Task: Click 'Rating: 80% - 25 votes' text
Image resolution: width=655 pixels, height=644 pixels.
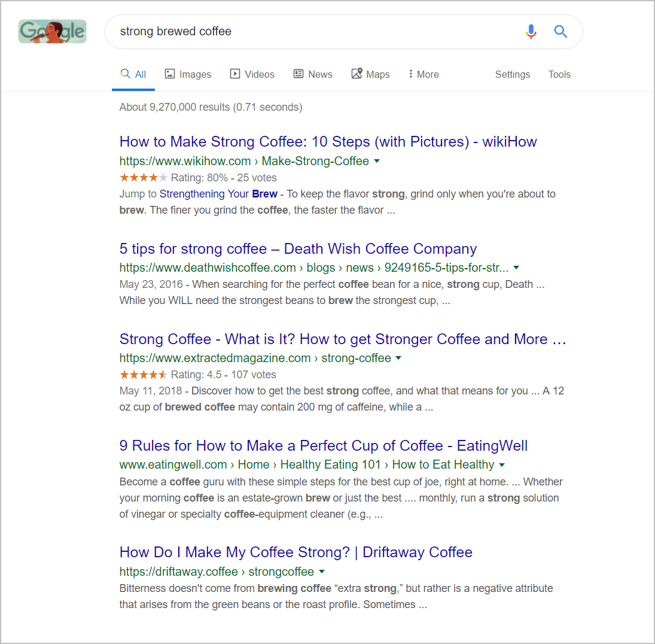Action: pyautogui.click(x=224, y=178)
